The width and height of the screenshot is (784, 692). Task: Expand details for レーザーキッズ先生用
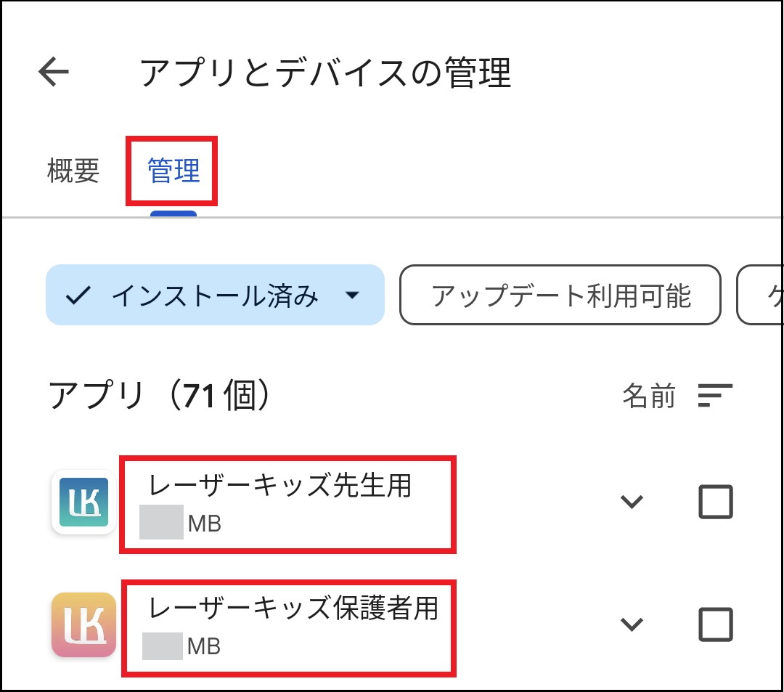[x=632, y=501]
